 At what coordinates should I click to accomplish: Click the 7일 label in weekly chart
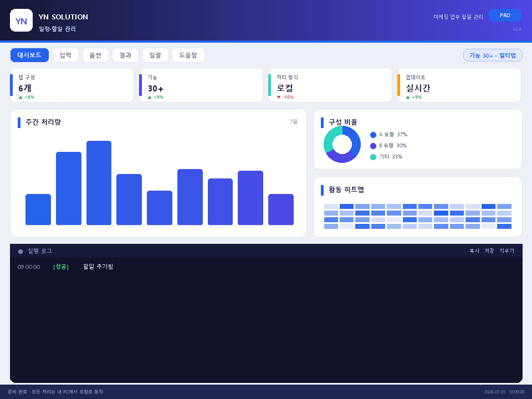tap(294, 121)
